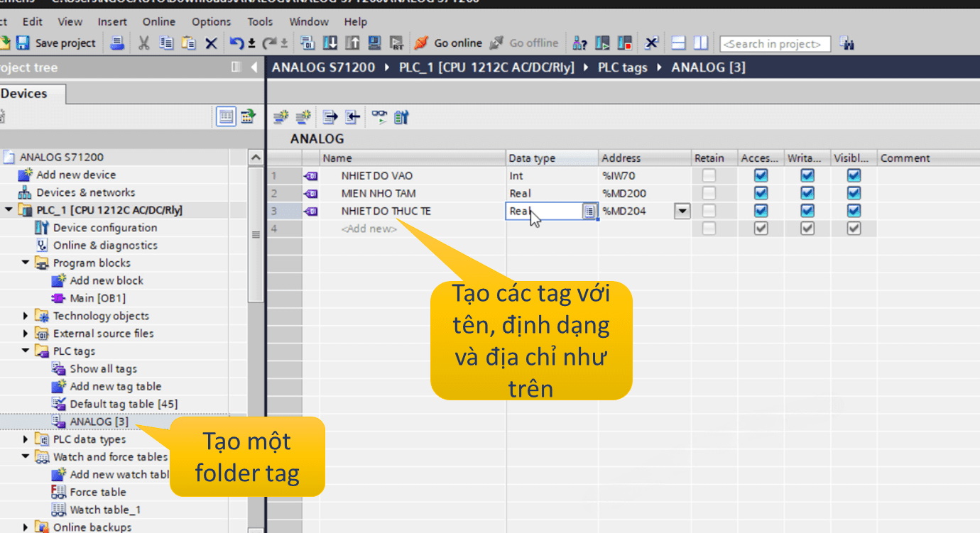This screenshot has height=533, width=980.
Task: Open the Online menu
Action: pyautogui.click(x=159, y=21)
